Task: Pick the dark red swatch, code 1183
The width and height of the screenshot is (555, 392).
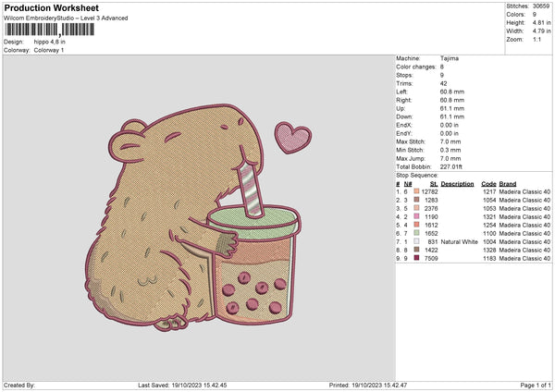Action: click(x=417, y=258)
